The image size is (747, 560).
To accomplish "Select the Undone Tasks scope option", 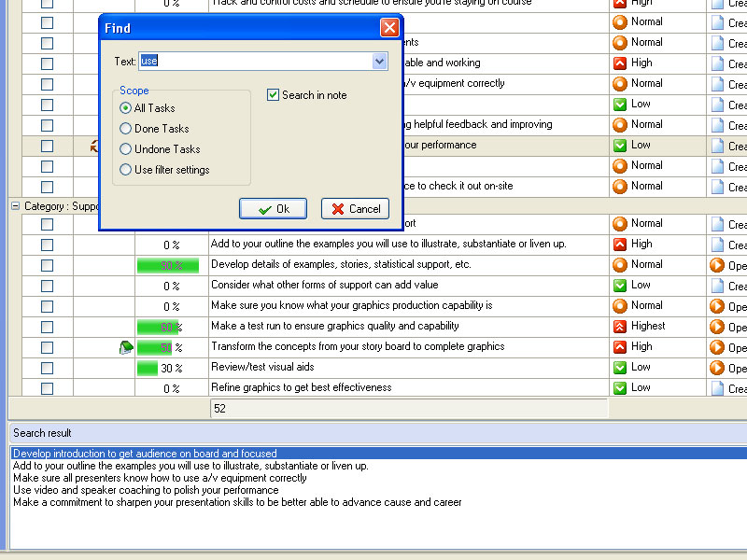I will point(126,149).
